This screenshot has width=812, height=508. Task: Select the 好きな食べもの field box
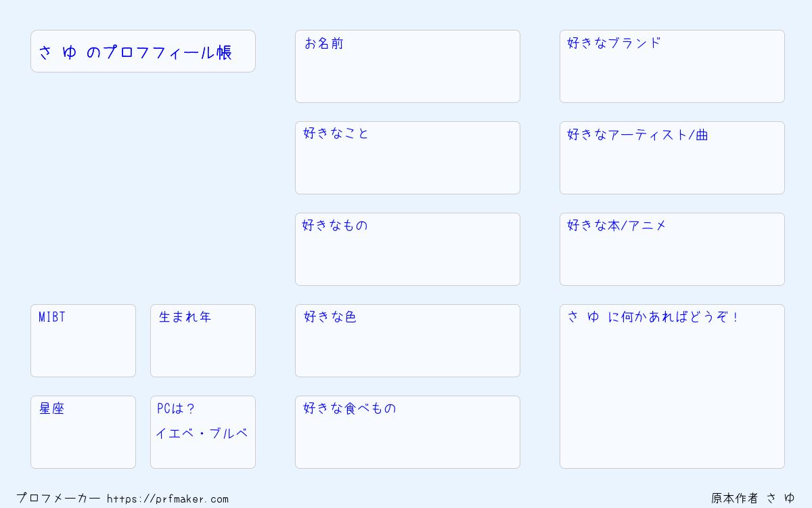pos(407,432)
